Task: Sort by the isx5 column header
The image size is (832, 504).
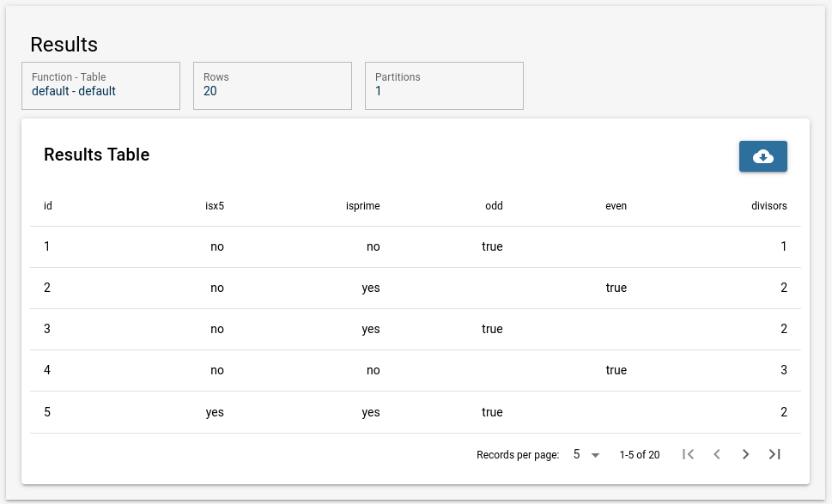Action: [214, 206]
